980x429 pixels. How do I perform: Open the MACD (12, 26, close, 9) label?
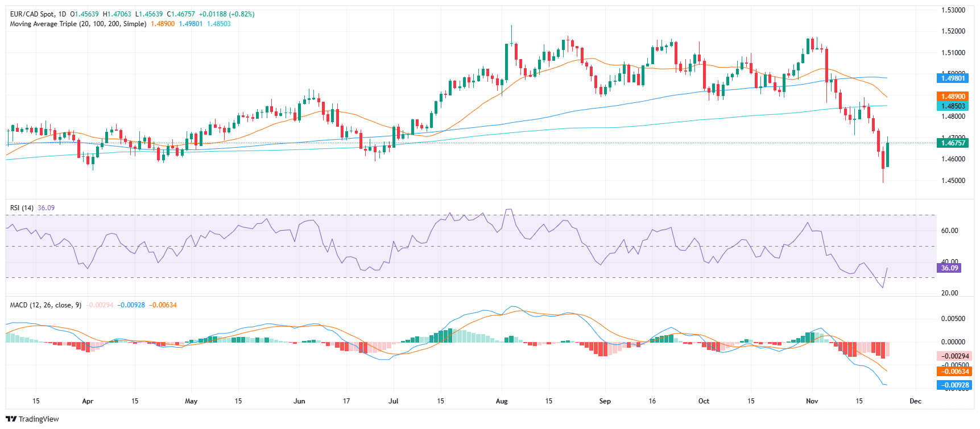click(x=46, y=305)
